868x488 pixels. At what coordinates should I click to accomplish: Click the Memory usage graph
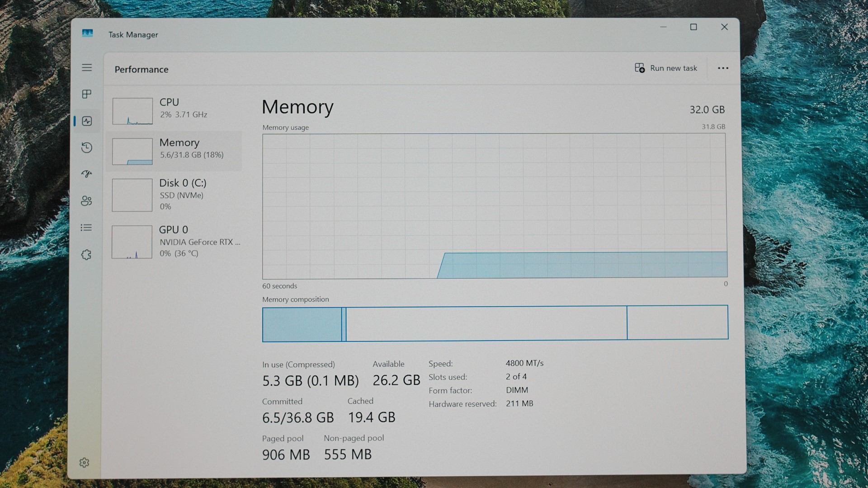(x=494, y=206)
